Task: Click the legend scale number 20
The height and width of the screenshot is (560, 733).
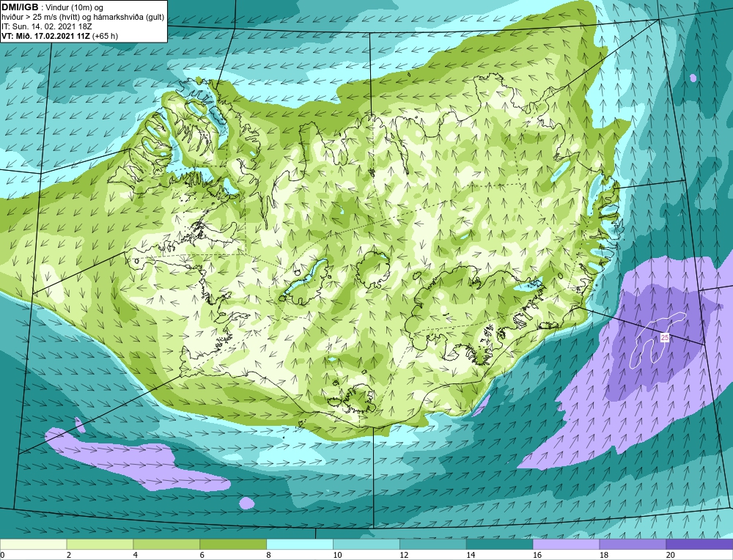Action: click(x=670, y=556)
